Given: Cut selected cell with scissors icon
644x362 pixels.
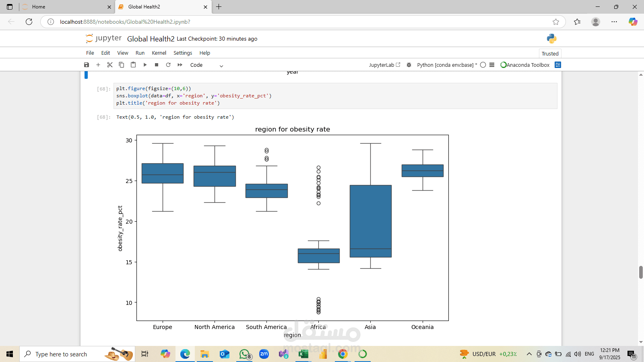Looking at the screenshot, I should (x=109, y=65).
